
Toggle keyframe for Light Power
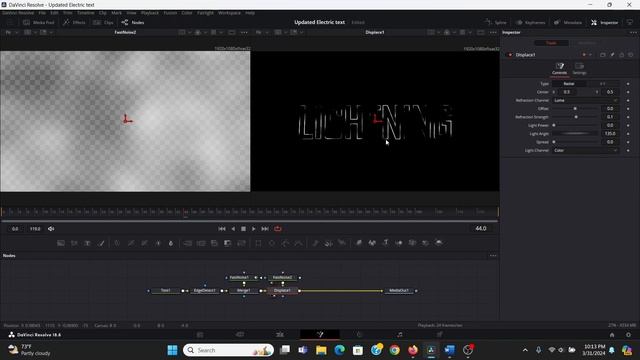[628, 125]
